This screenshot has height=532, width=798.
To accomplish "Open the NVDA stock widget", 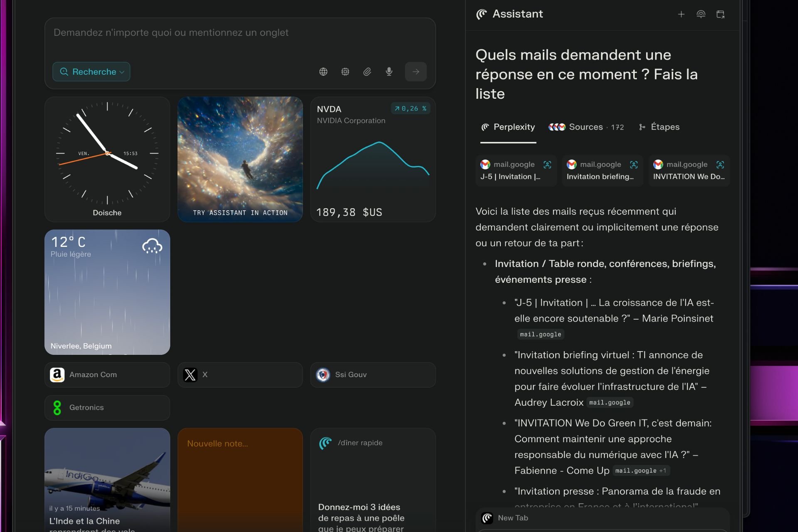I will click(373, 160).
